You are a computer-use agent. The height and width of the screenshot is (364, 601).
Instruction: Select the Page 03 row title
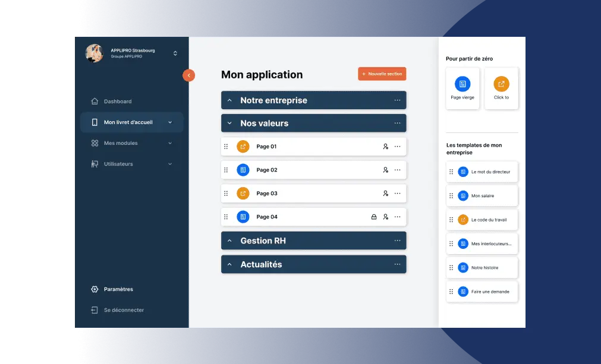pyautogui.click(x=267, y=194)
